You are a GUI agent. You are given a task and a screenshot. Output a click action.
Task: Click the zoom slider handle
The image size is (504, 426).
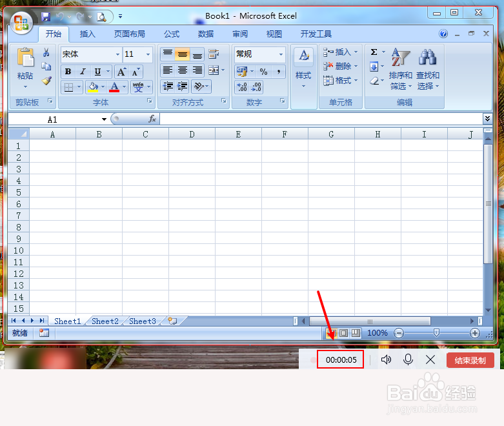[436, 333]
